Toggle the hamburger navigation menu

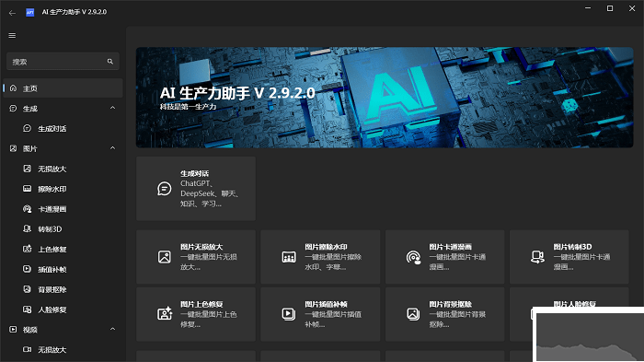tap(12, 35)
